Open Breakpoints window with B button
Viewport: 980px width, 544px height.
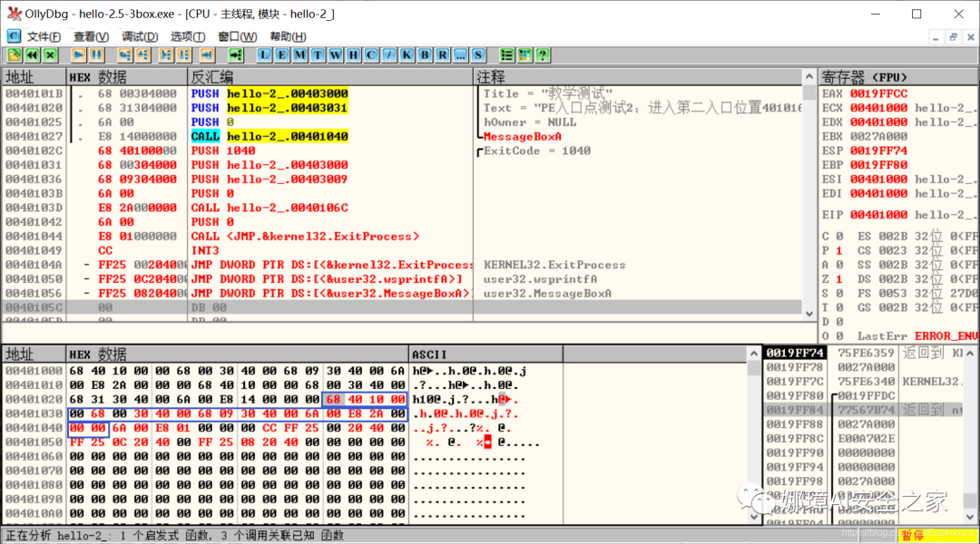425,55
